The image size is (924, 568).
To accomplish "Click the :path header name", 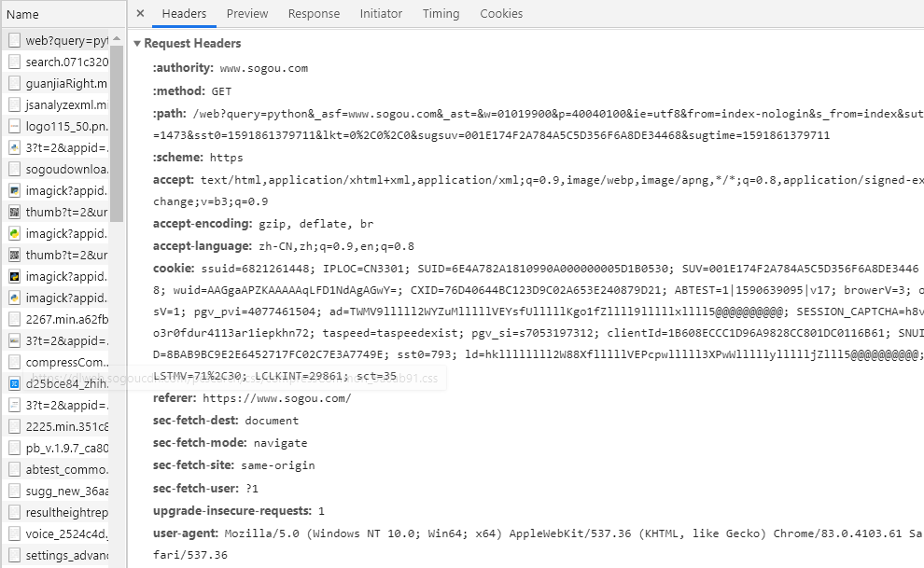I will [170, 114].
